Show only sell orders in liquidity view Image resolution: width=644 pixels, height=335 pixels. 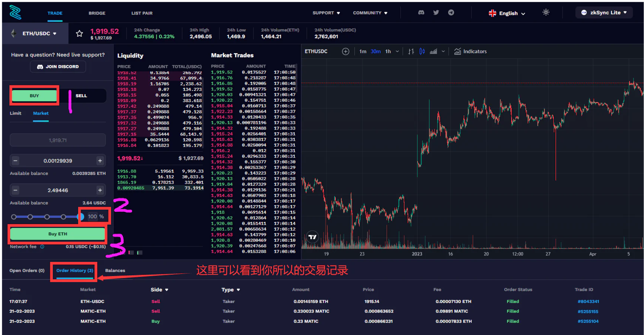(131, 253)
